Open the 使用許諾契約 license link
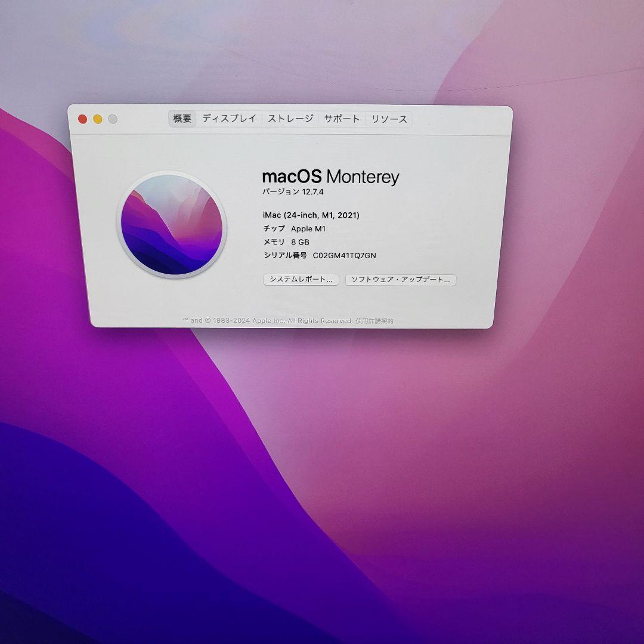Viewport: 644px width, 644px height. click(x=374, y=321)
